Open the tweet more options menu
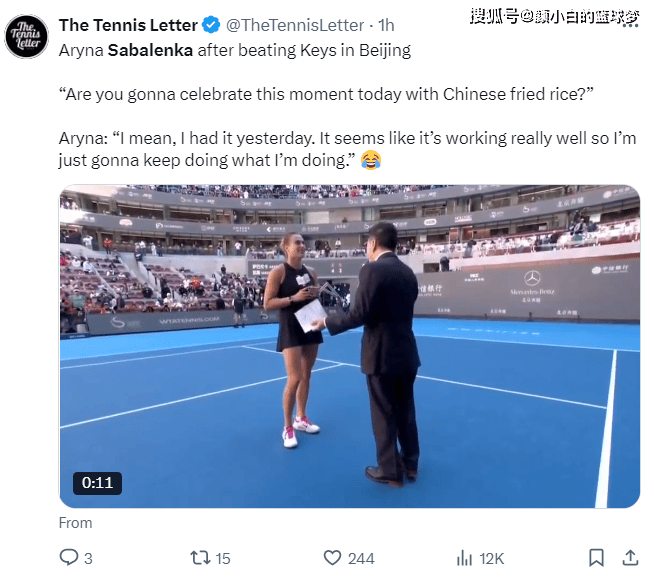Screen dimensions: 654x582 pos(630,25)
